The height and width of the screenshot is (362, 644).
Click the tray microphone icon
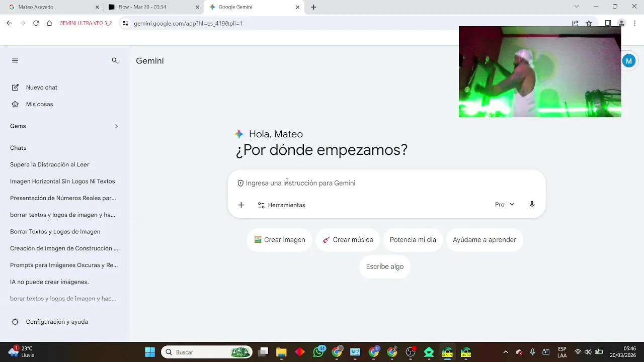pos(533,352)
